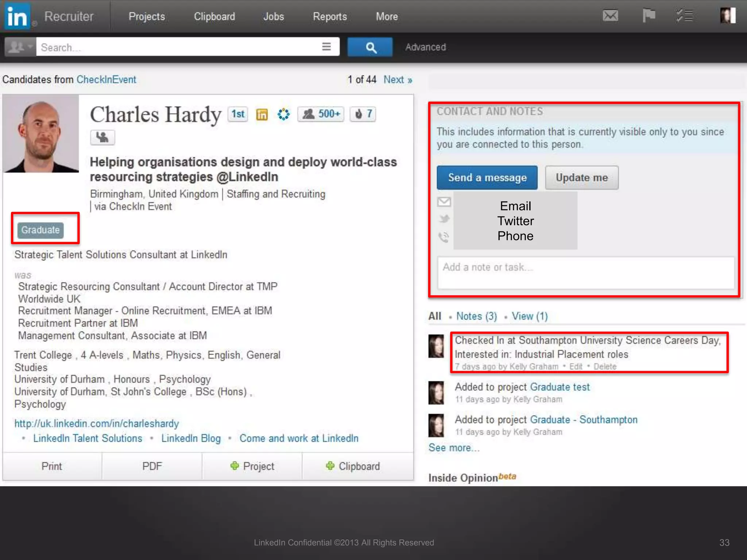Click the Print button

pyautogui.click(x=52, y=466)
